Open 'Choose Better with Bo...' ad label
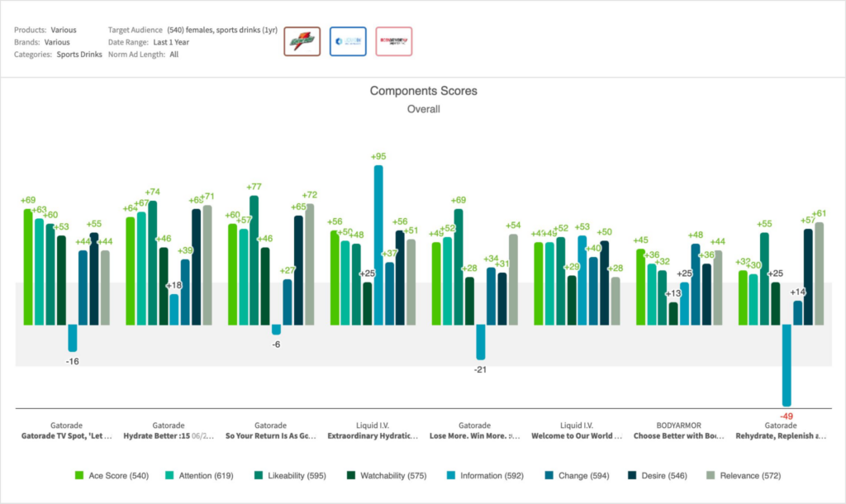The image size is (846, 504). (x=679, y=436)
